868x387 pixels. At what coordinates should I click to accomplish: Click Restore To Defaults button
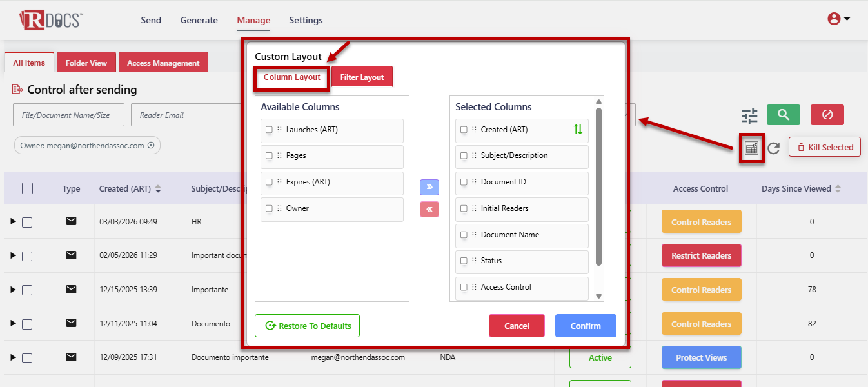[307, 326]
